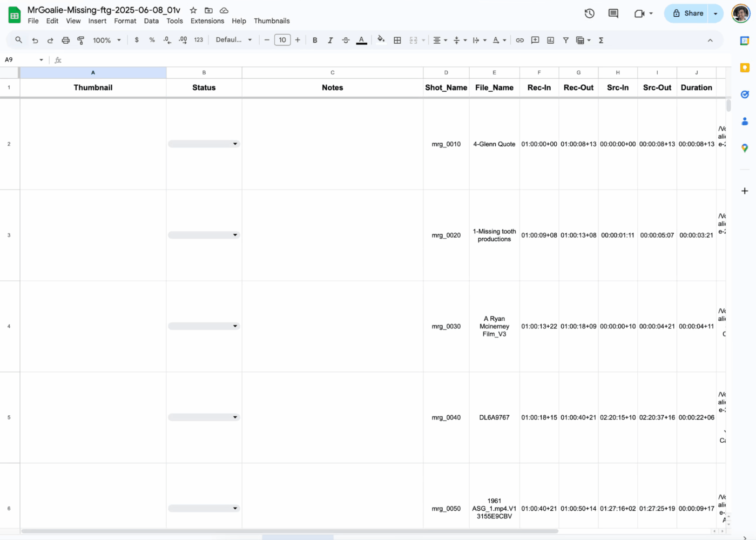Click the horizontal scrollbar
The width and height of the screenshot is (756, 540).
pyautogui.click(x=289, y=531)
